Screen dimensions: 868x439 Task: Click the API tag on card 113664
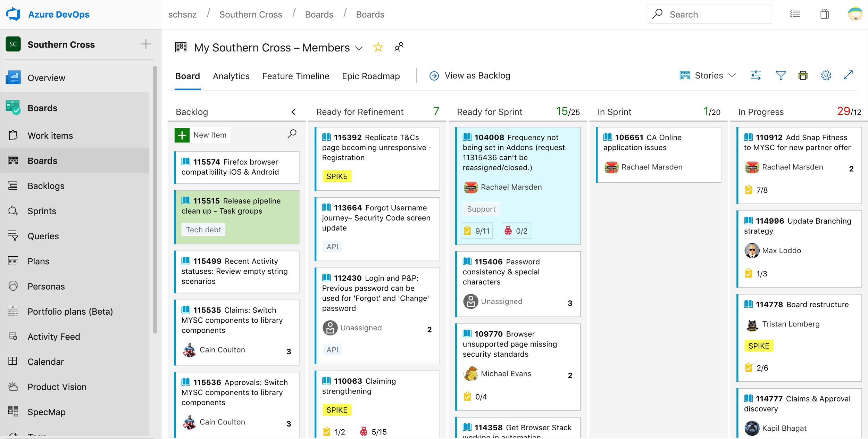[332, 247]
